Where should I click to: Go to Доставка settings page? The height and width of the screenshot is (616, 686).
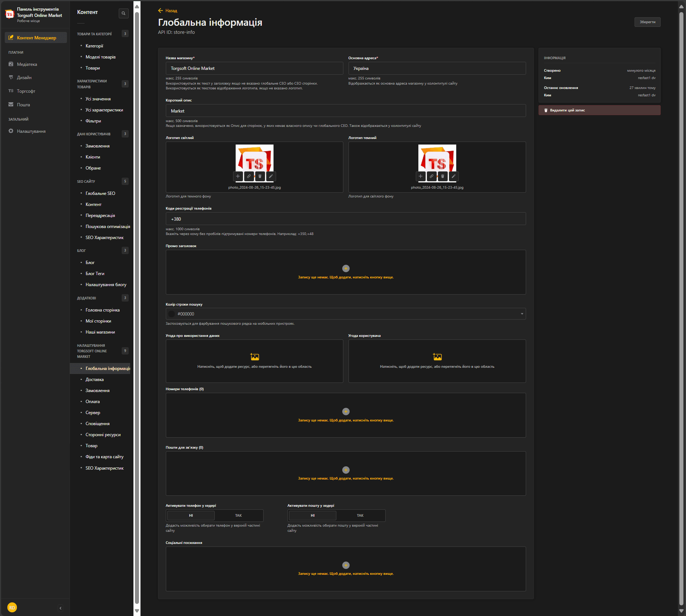point(94,380)
